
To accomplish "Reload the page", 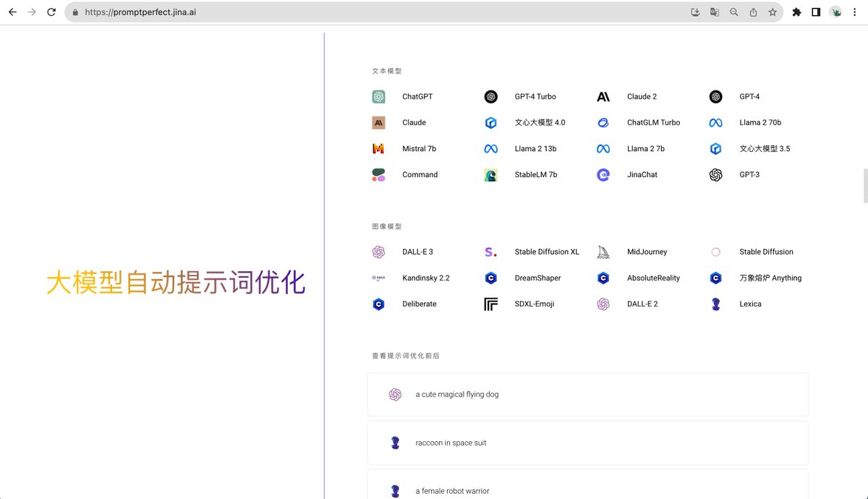I will tap(51, 12).
